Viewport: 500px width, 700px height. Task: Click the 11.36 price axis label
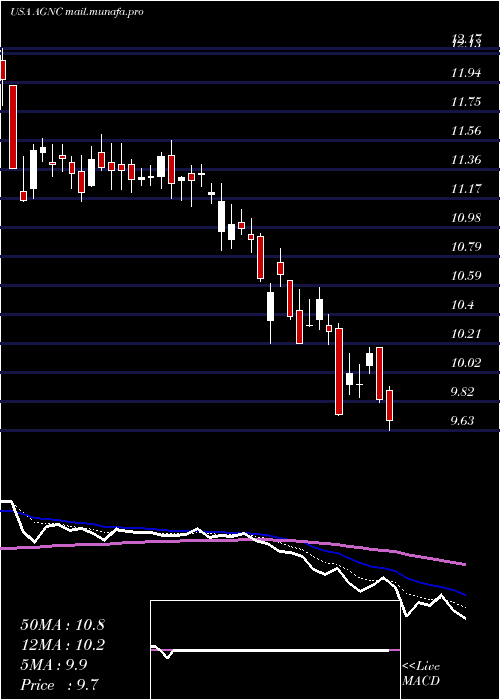click(x=466, y=160)
